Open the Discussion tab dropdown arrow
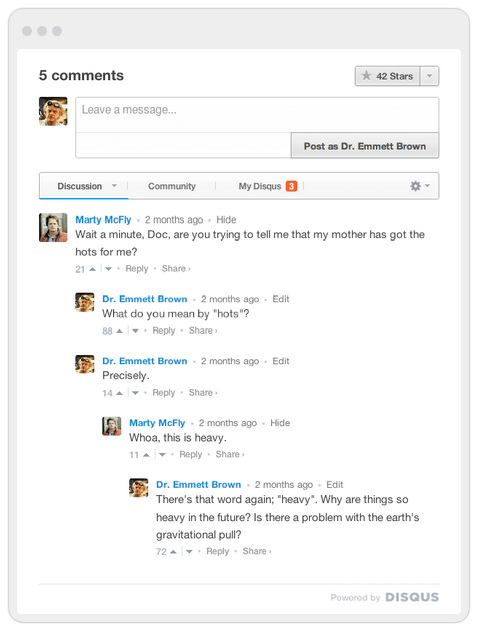Screen dimensions: 479x632 click(114, 186)
